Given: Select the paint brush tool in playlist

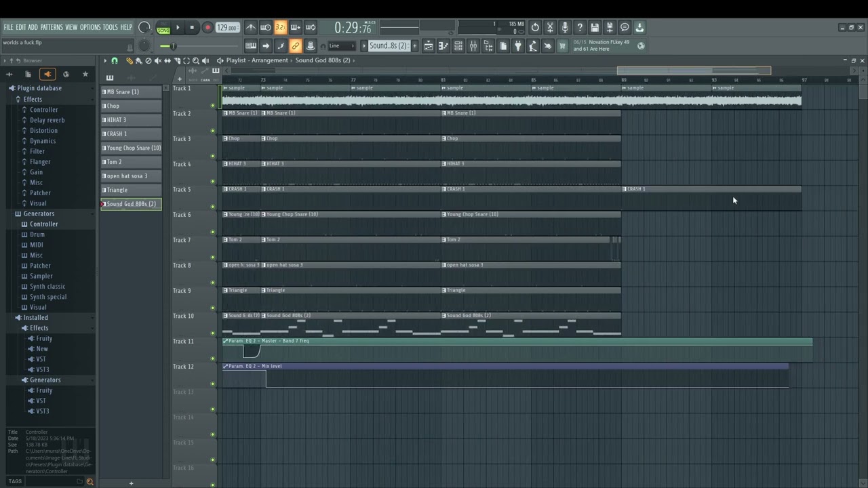Looking at the screenshot, I should point(139,61).
